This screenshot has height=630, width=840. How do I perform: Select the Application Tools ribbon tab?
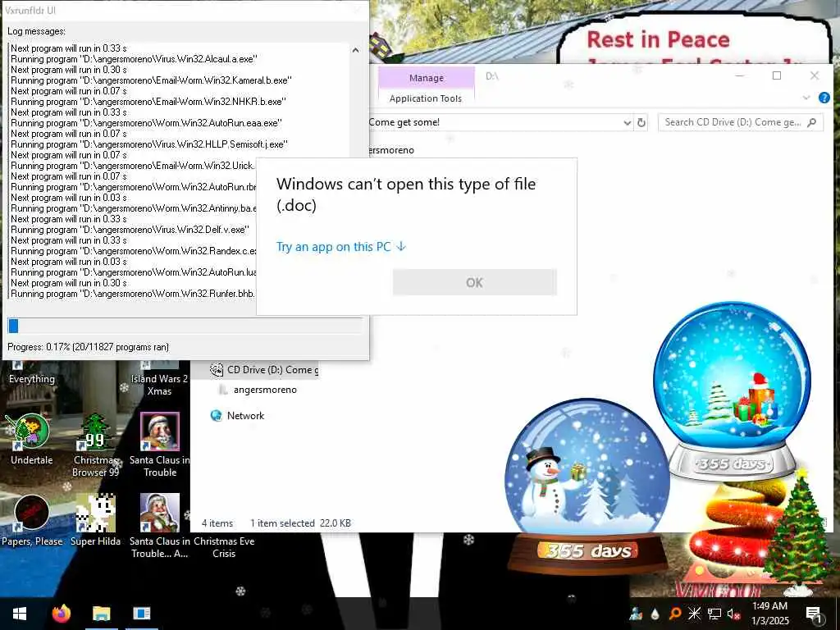pos(426,98)
